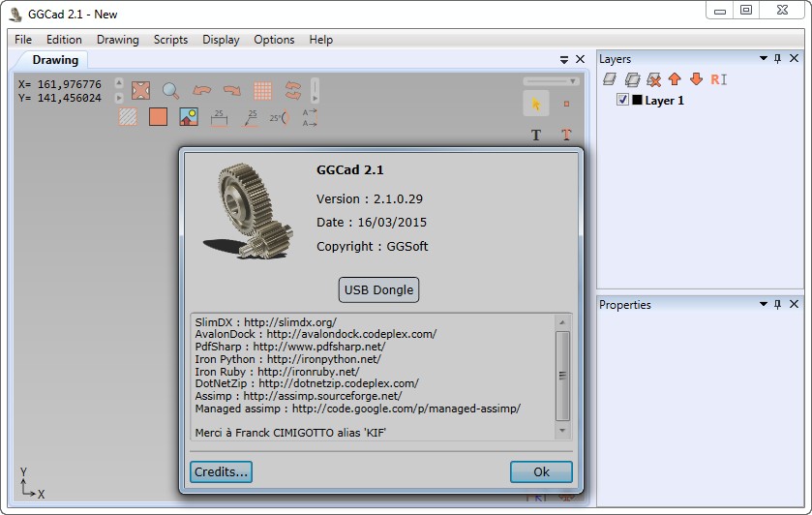The width and height of the screenshot is (812, 515).
Task: Open the Display menu
Action: [x=221, y=40]
